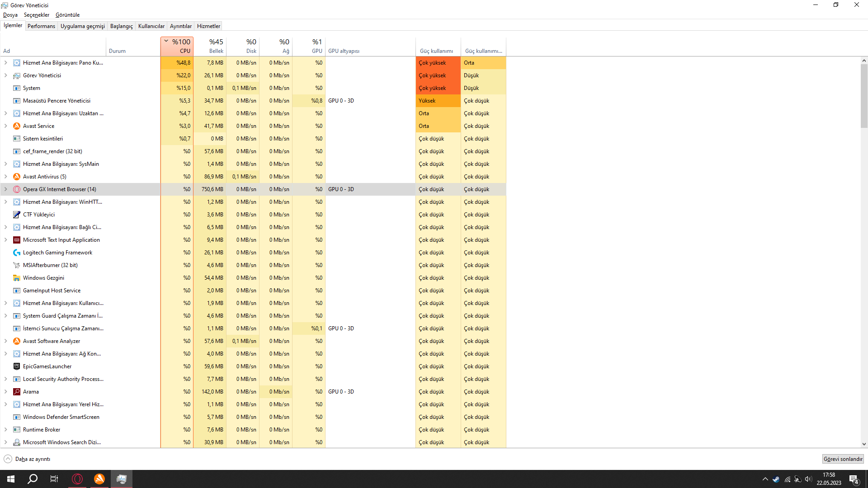The width and height of the screenshot is (868, 488).
Task: Sort processes by the Ad column
Action: 53,47
